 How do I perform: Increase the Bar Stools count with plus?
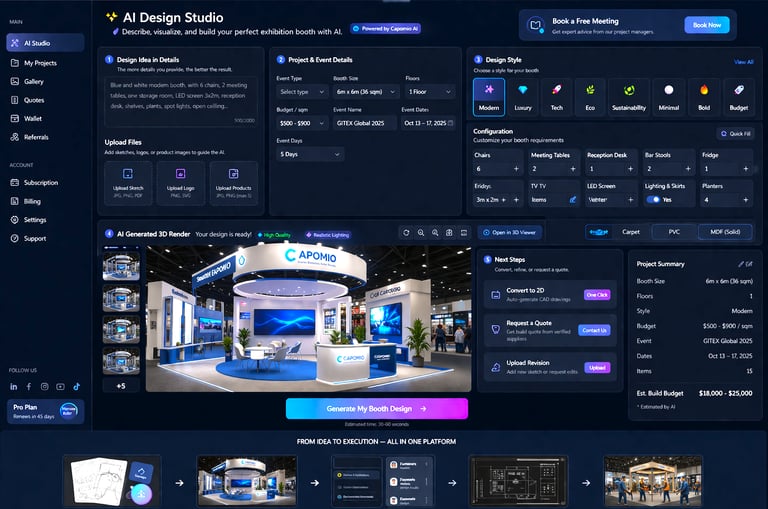pos(688,169)
